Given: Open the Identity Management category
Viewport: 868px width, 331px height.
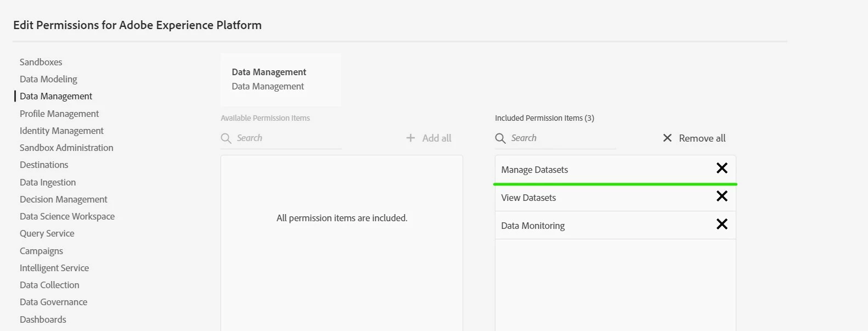Looking at the screenshot, I should [61, 131].
